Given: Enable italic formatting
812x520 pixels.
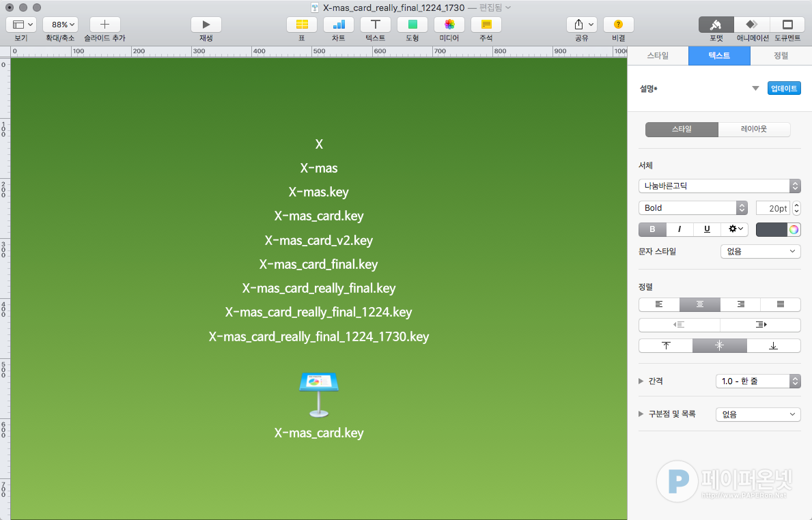Looking at the screenshot, I should [x=679, y=229].
